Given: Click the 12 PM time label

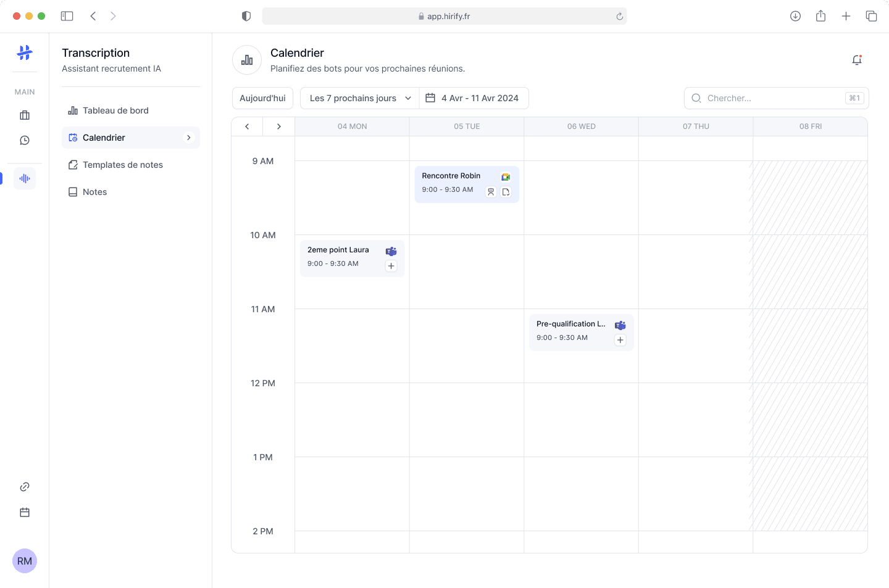Looking at the screenshot, I should (x=263, y=383).
